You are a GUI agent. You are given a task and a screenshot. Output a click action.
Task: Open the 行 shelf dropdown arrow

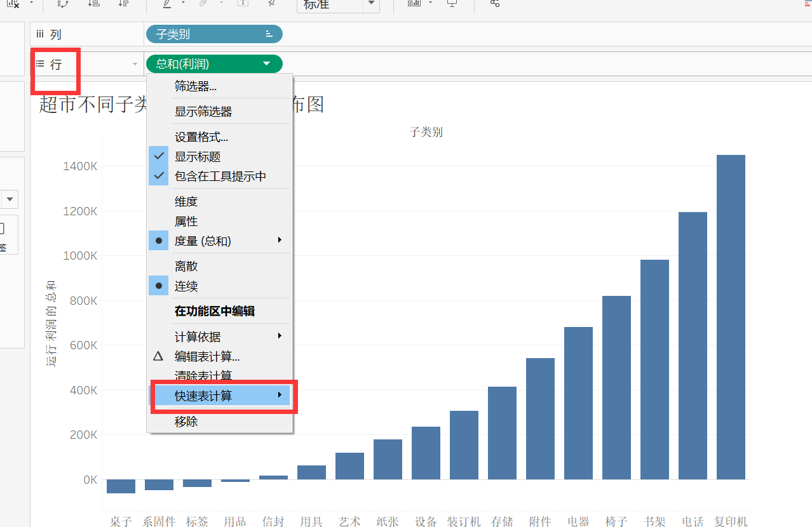click(135, 64)
